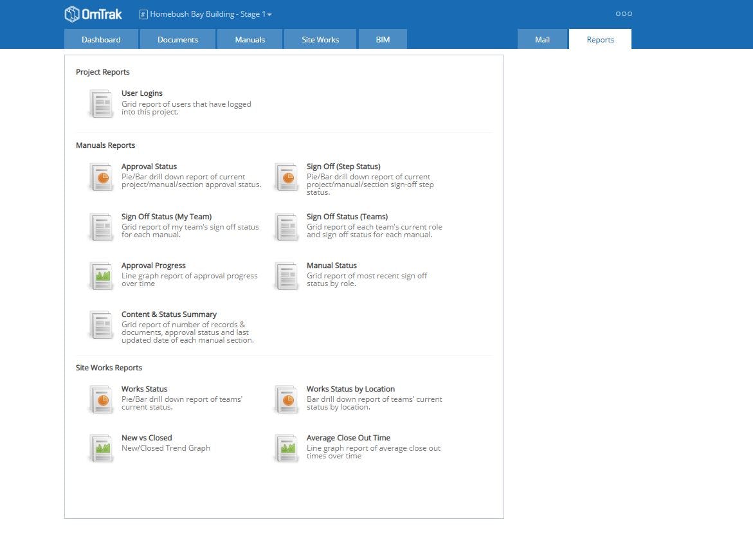Click the three-dot options menu
The width and height of the screenshot is (753, 560).
tap(623, 13)
